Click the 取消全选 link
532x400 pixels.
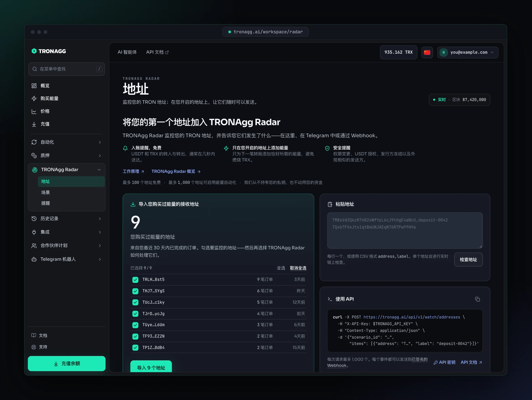click(x=298, y=268)
